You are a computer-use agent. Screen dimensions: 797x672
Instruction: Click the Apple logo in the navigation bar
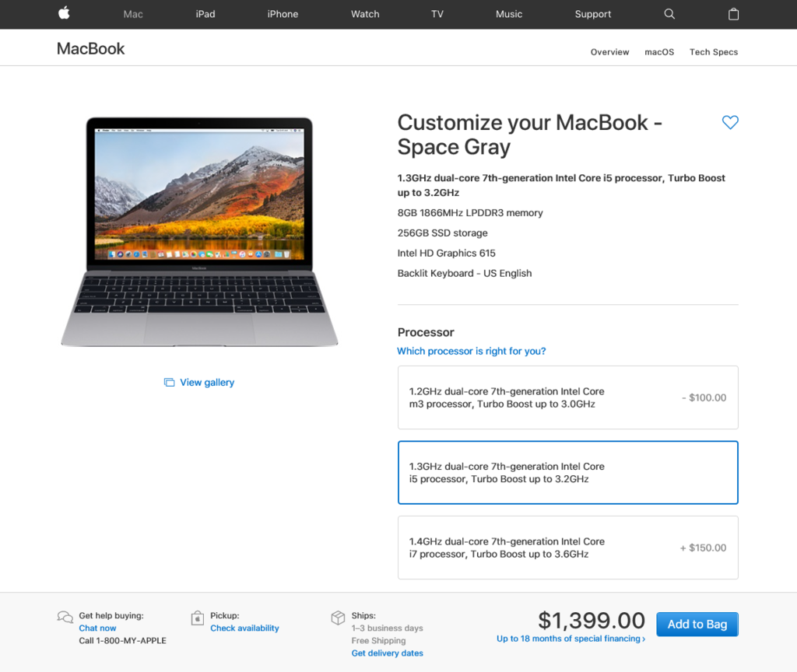point(64,13)
